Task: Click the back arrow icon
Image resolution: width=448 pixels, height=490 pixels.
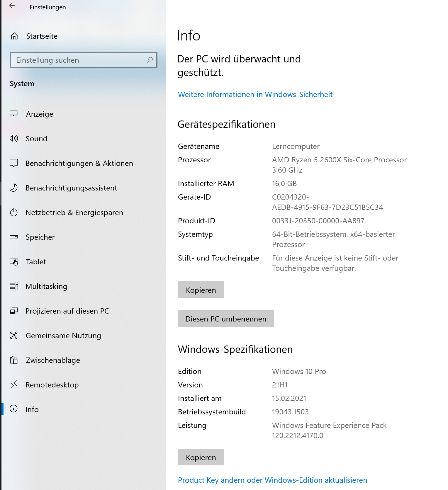Action: pos(12,6)
